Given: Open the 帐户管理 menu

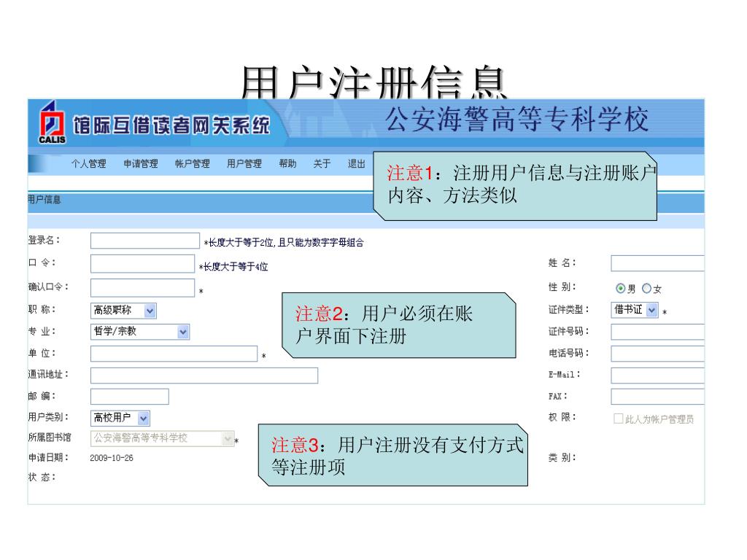Looking at the screenshot, I should (193, 164).
